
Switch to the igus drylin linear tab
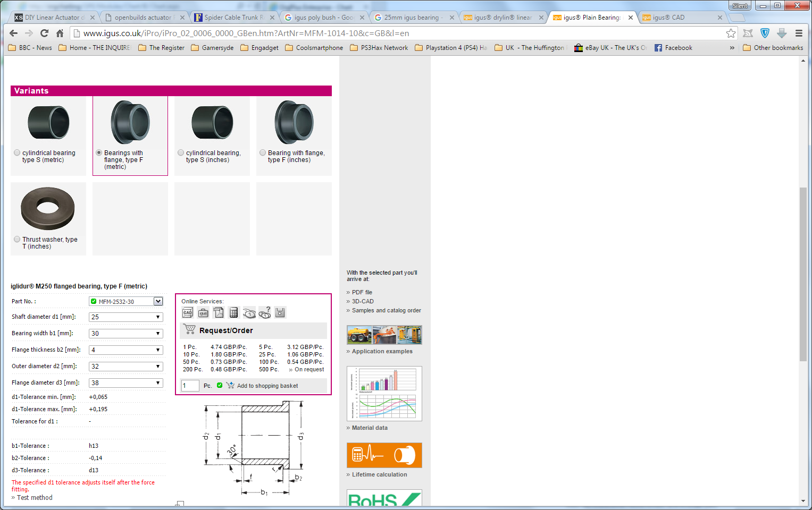tap(503, 18)
